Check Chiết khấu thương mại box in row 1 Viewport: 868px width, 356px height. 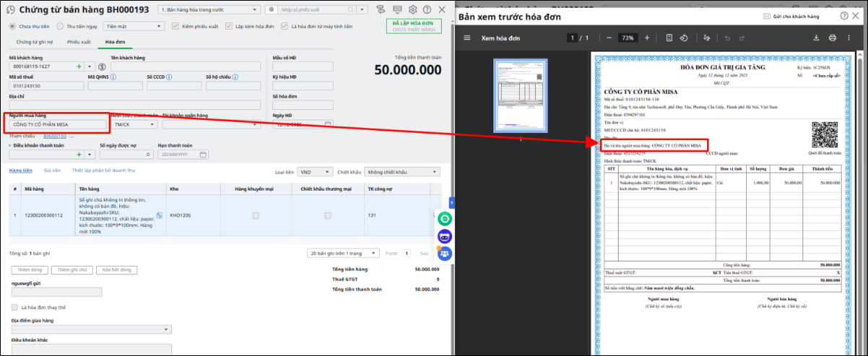tap(328, 216)
